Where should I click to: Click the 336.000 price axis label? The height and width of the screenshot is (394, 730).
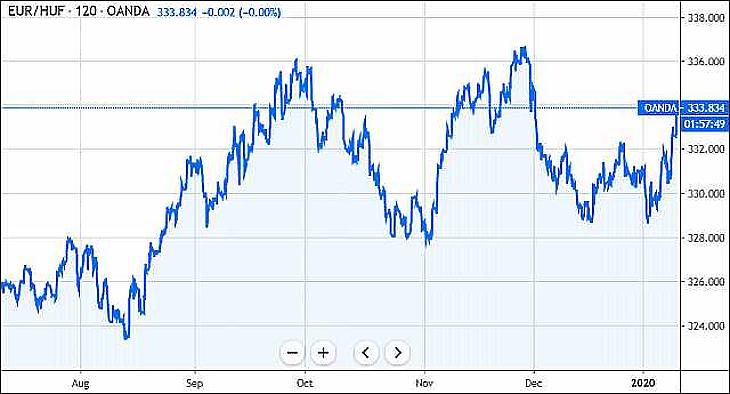tap(706, 61)
